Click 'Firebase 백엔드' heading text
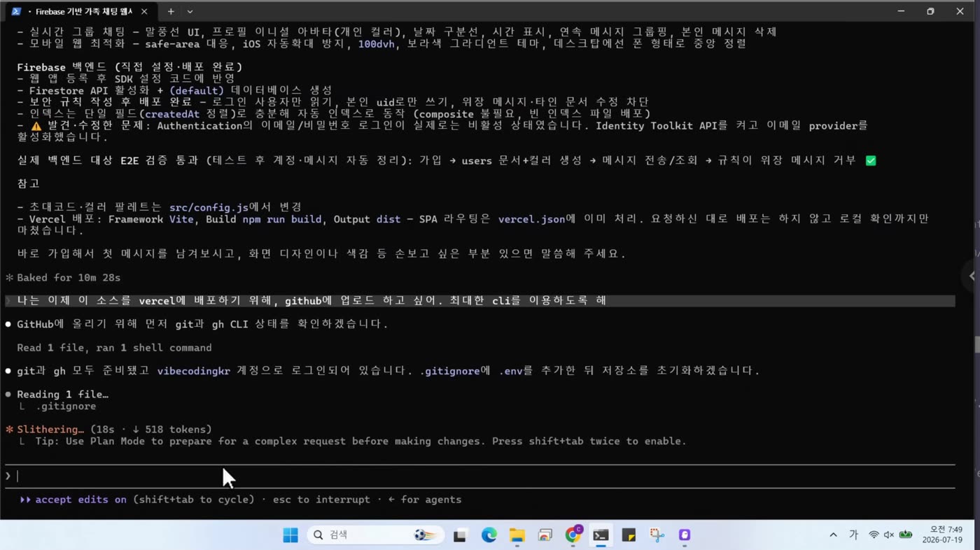The width and height of the screenshot is (980, 550). [x=62, y=66]
